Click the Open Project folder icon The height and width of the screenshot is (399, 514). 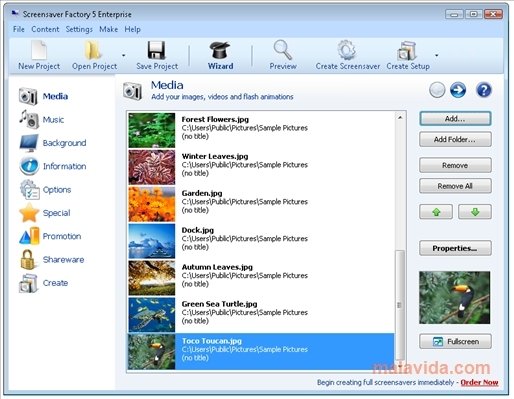(93, 51)
